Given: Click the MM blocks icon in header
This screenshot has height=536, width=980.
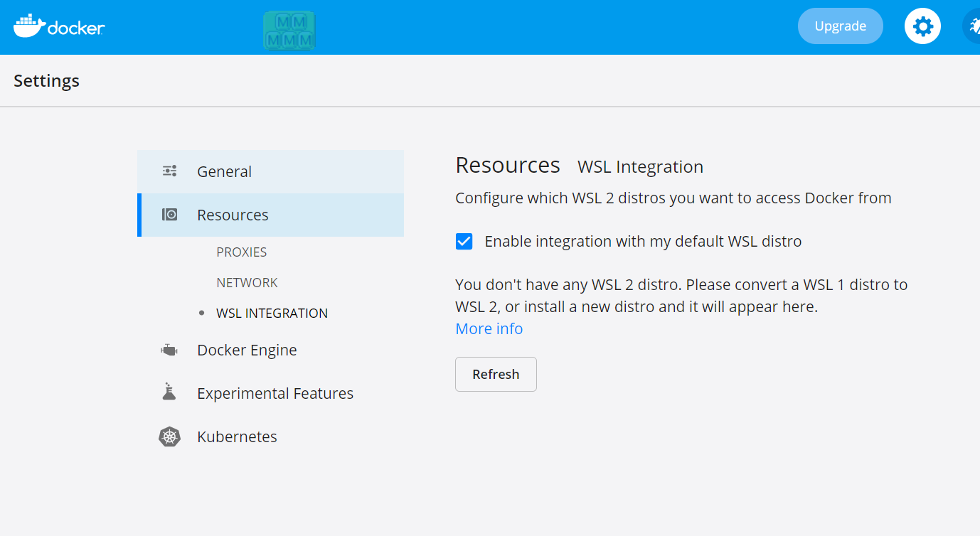Looking at the screenshot, I should [x=289, y=30].
